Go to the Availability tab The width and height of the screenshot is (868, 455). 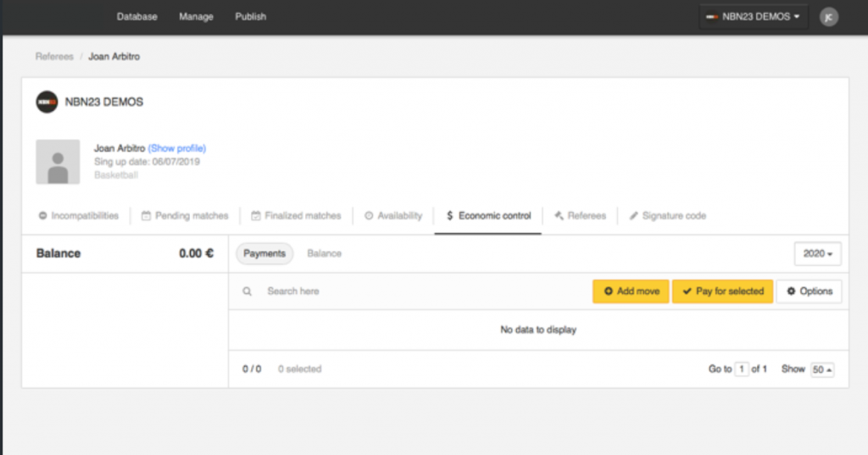pos(393,216)
